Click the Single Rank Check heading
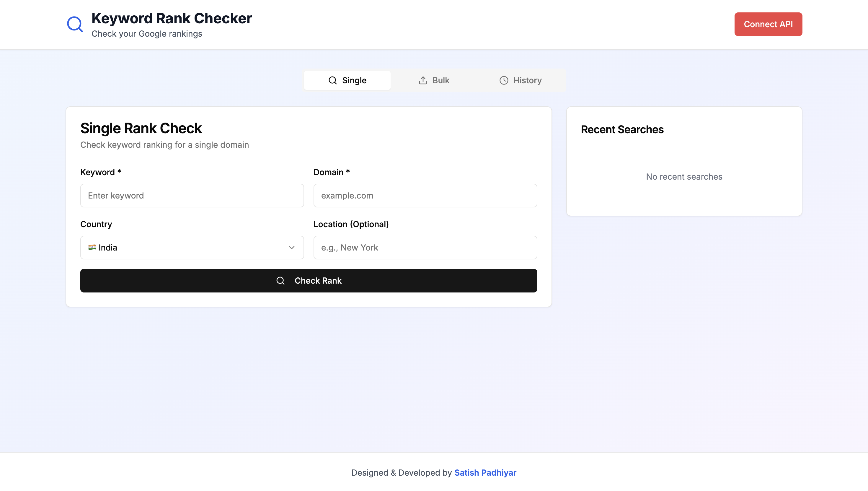Image resolution: width=868 pixels, height=491 pixels. click(x=141, y=129)
